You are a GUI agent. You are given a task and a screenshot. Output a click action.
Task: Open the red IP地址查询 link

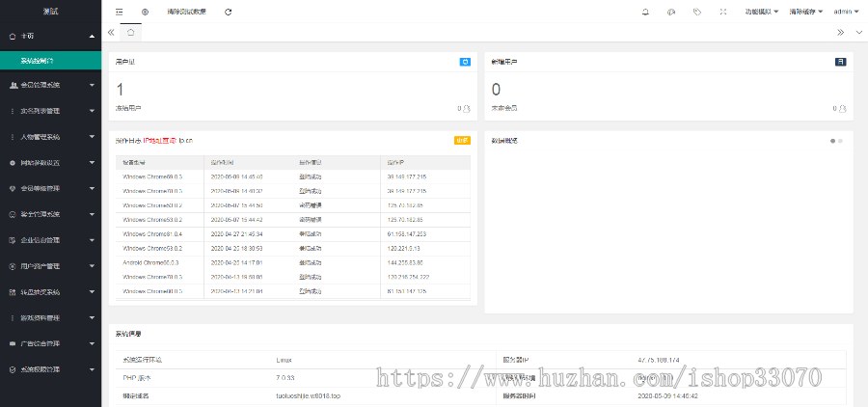point(160,141)
